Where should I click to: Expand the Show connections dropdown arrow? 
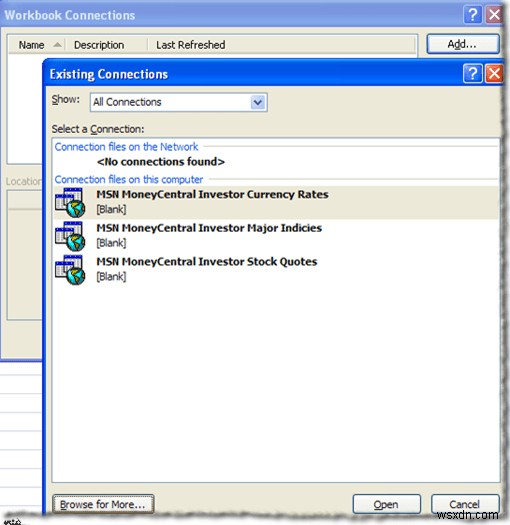tap(258, 102)
